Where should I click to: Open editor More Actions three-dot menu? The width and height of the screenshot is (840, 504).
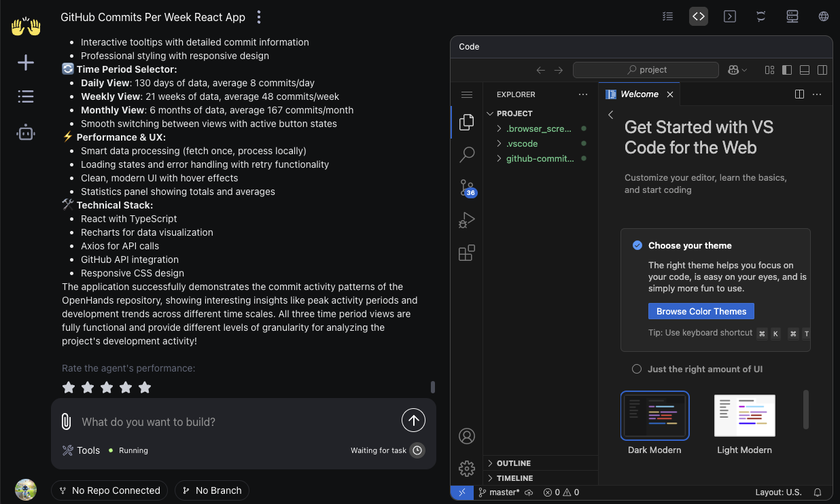click(x=818, y=94)
